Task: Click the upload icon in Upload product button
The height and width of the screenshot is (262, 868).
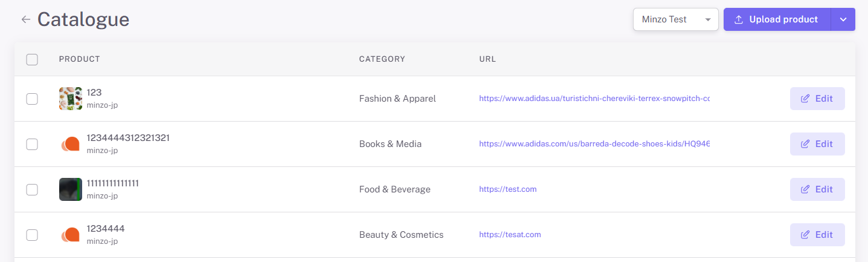Action: 738,19
